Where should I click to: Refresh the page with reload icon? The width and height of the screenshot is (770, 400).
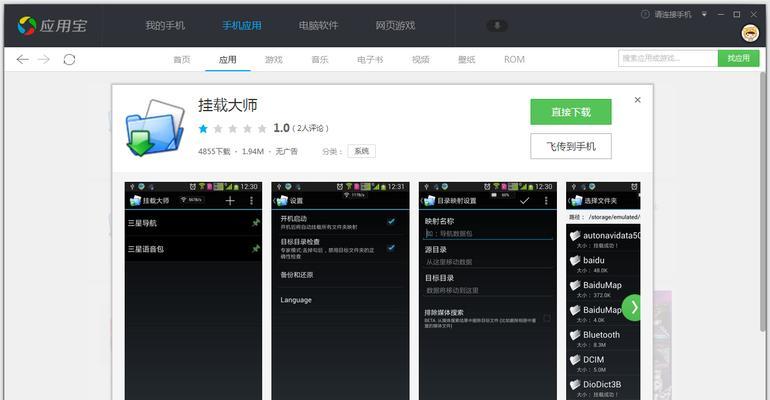(x=69, y=59)
